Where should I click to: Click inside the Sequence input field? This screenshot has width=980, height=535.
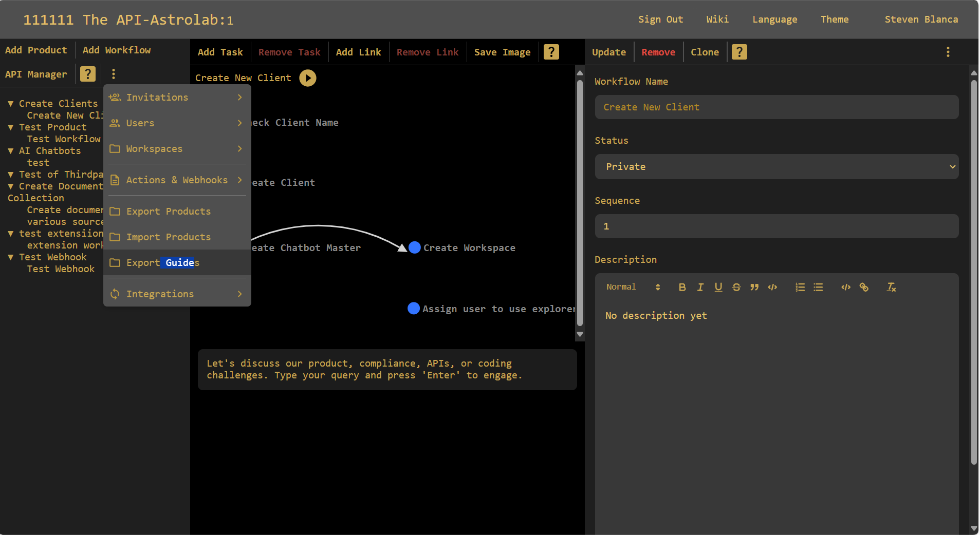[x=775, y=226]
